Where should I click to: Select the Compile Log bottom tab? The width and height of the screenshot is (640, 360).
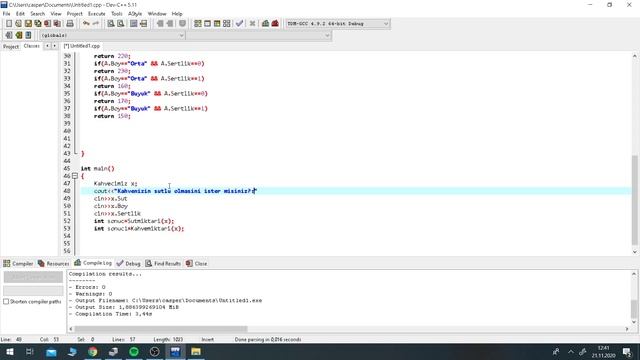pyautogui.click(x=93, y=263)
